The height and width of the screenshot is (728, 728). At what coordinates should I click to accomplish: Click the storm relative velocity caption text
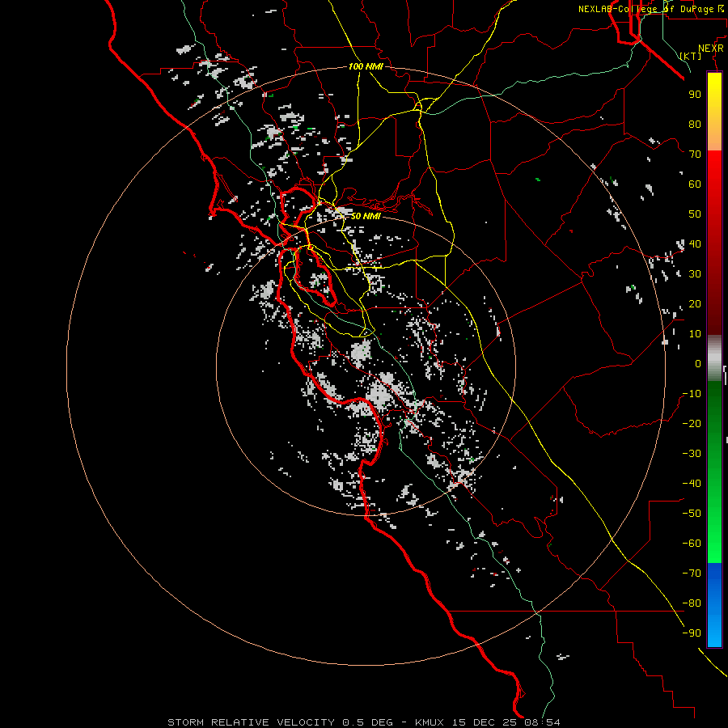pyautogui.click(x=363, y=722)
